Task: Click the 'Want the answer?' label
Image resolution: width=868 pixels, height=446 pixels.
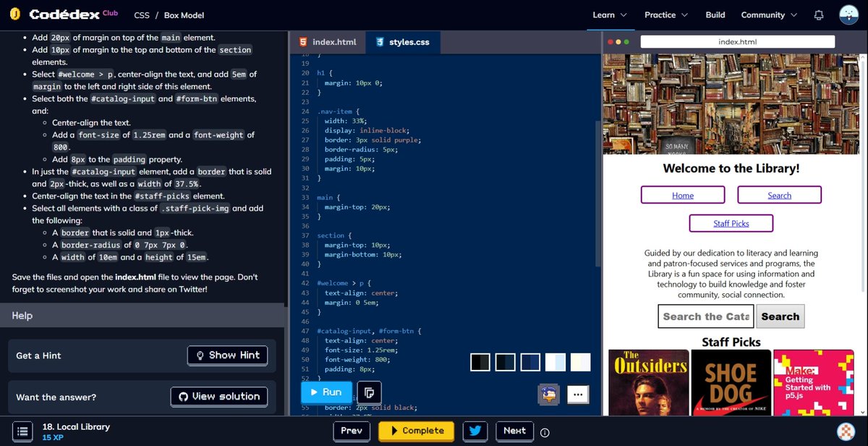Action: pyautogui.click(x=56, y=397)
